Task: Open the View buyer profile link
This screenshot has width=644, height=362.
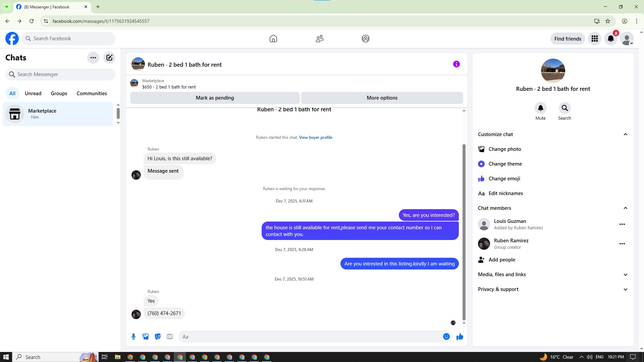Action: (x=315, y=137)
